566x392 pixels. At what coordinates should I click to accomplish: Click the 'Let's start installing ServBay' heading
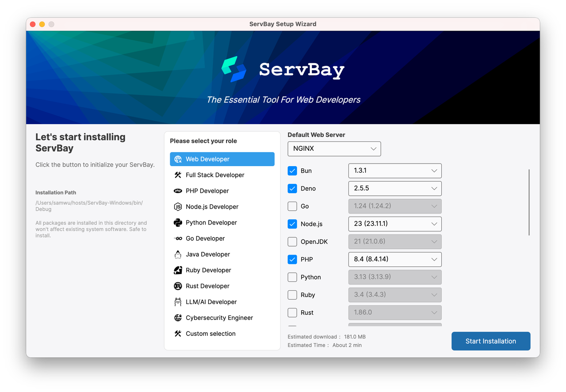[x=80, y=143]
